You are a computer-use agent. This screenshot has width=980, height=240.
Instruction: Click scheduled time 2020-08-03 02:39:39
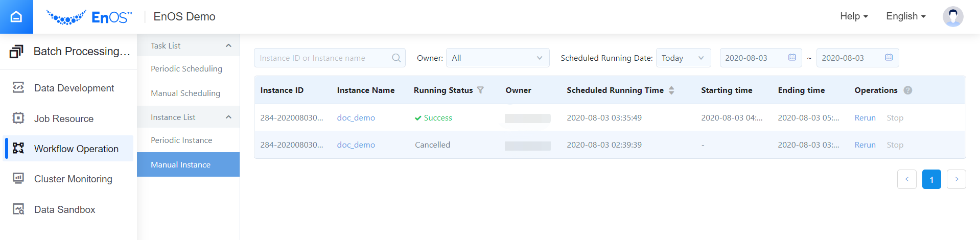click(604, 145)
